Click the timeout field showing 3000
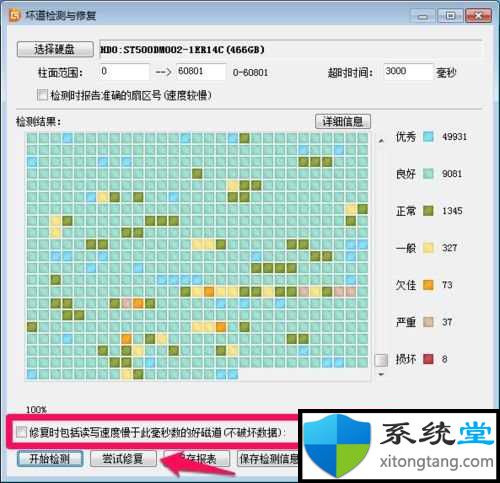 coord(408,71)
